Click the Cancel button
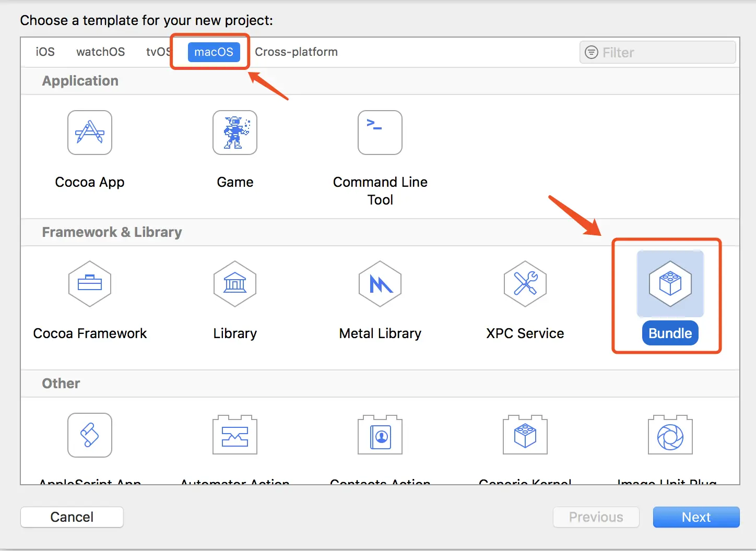 click(72, 517)
